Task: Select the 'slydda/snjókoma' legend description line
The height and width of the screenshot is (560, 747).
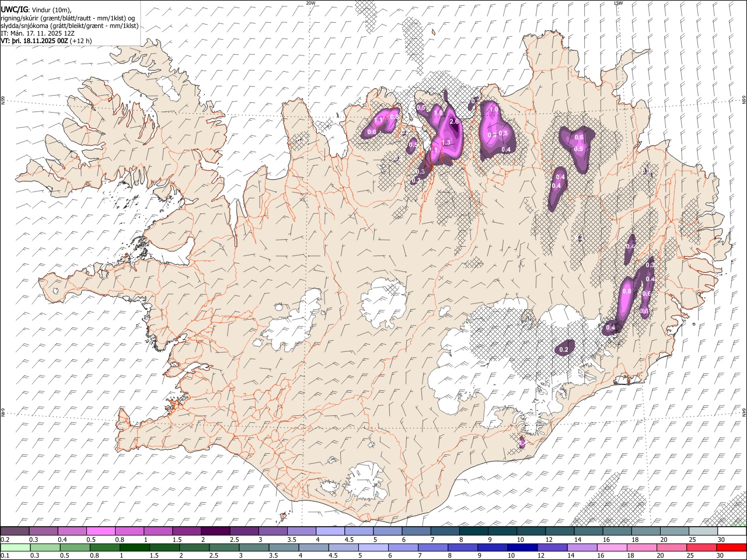Action: click(x=69, y=26)
